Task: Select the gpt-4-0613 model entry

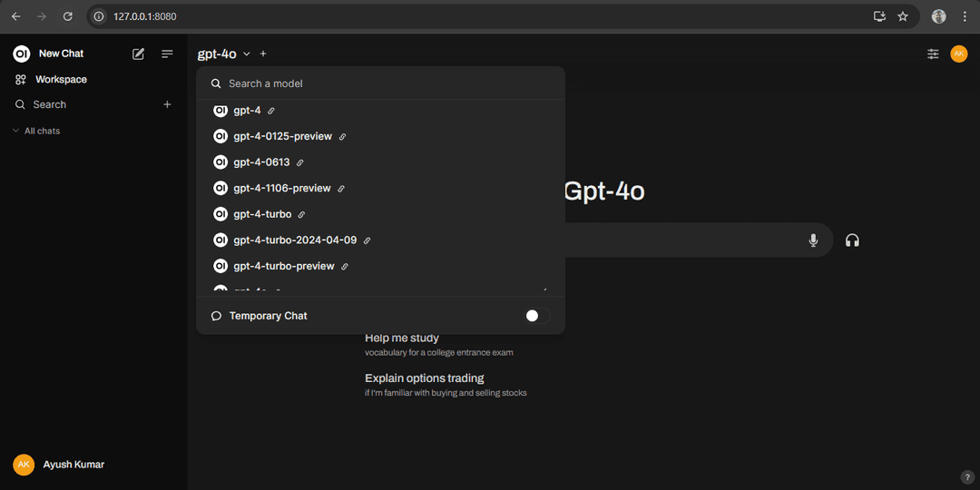Action: pos(261,162)
